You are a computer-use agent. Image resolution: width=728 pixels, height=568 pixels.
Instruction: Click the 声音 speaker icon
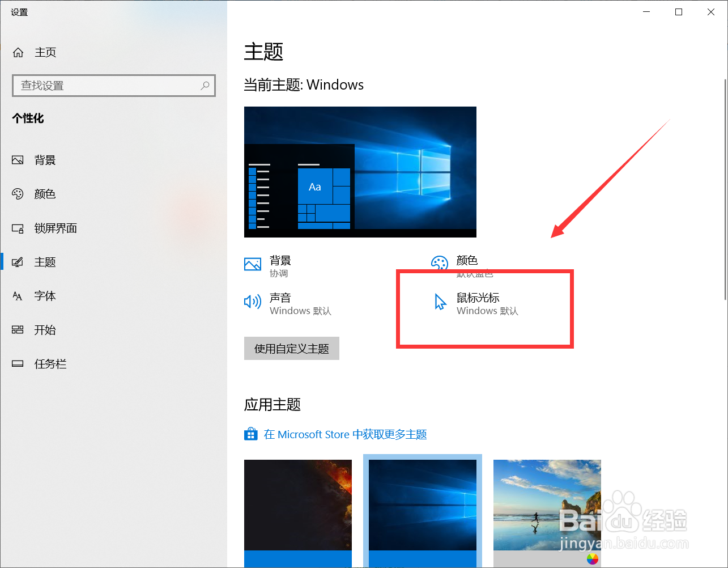point(253,302)
